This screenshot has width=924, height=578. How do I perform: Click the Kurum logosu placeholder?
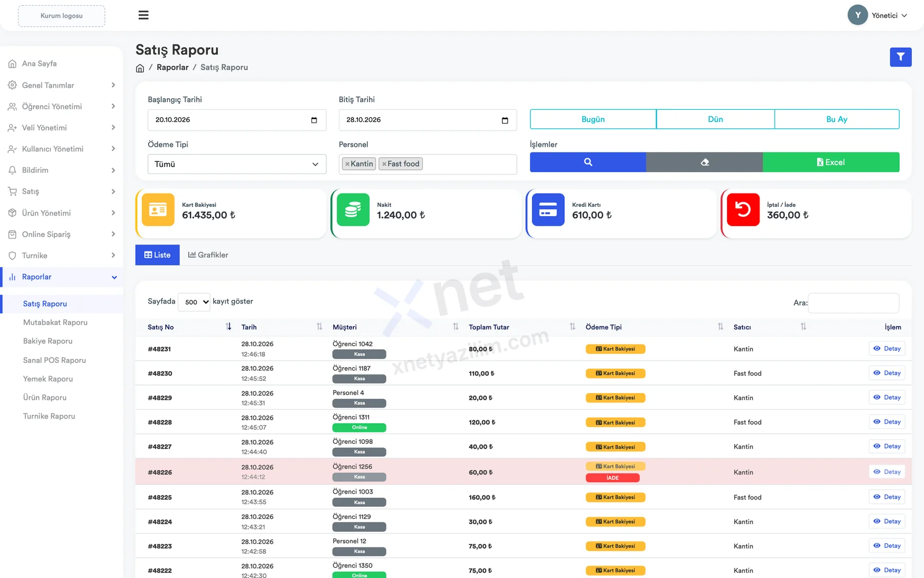click(x=61, y=16)
